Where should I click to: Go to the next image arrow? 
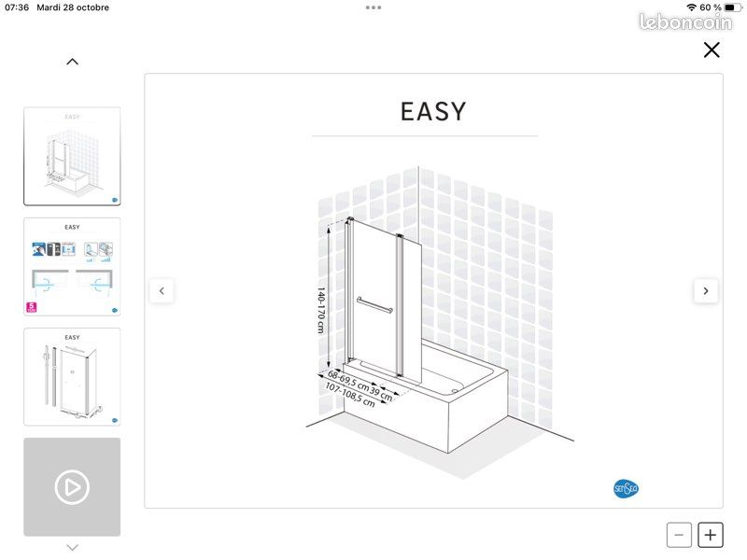click(706, 291)
